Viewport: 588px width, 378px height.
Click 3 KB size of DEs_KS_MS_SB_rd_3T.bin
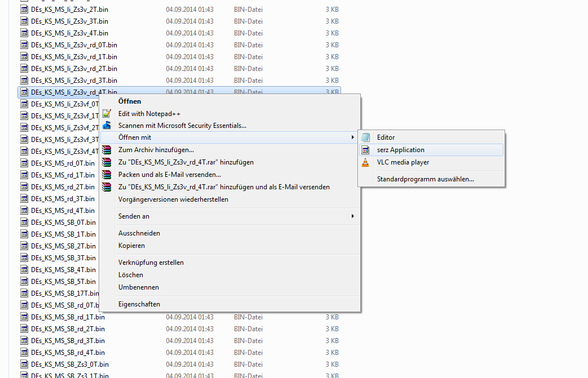[332, 340]
